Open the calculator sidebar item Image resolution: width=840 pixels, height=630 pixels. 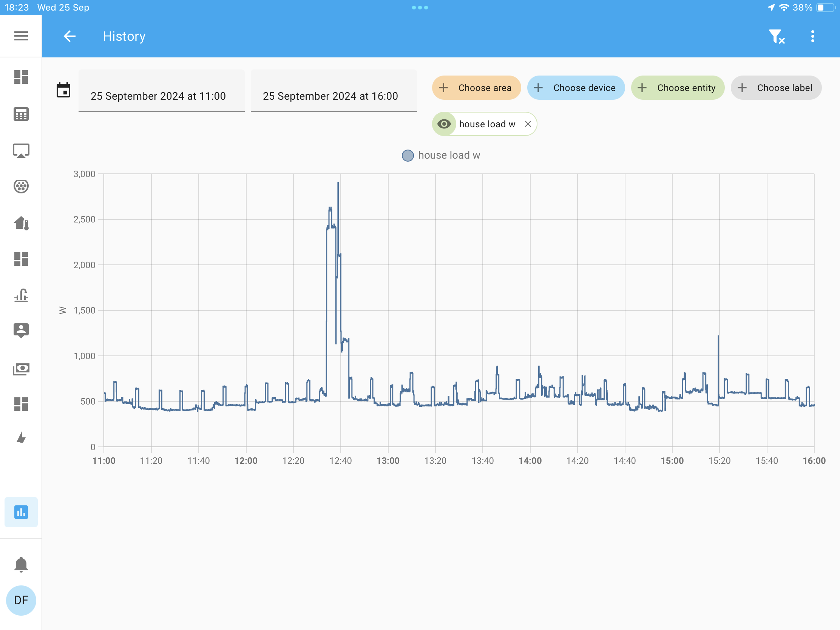pos(21,114)
